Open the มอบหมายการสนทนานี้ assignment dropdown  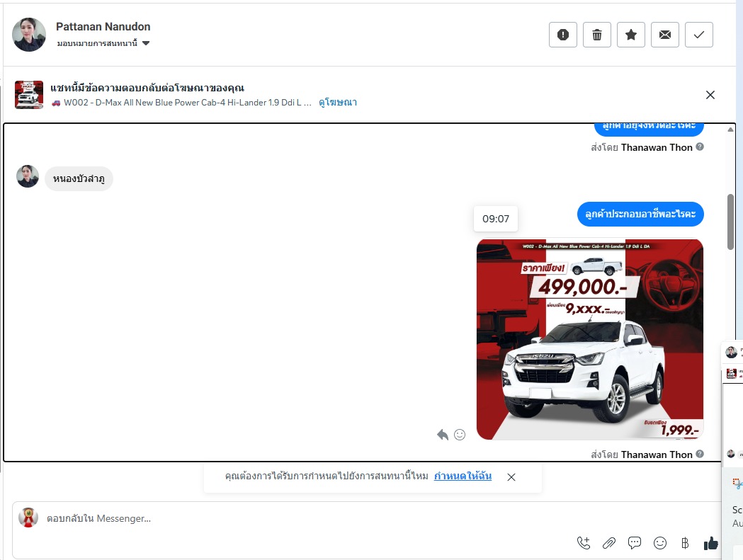pyautogui.click(x=103, y=43)
